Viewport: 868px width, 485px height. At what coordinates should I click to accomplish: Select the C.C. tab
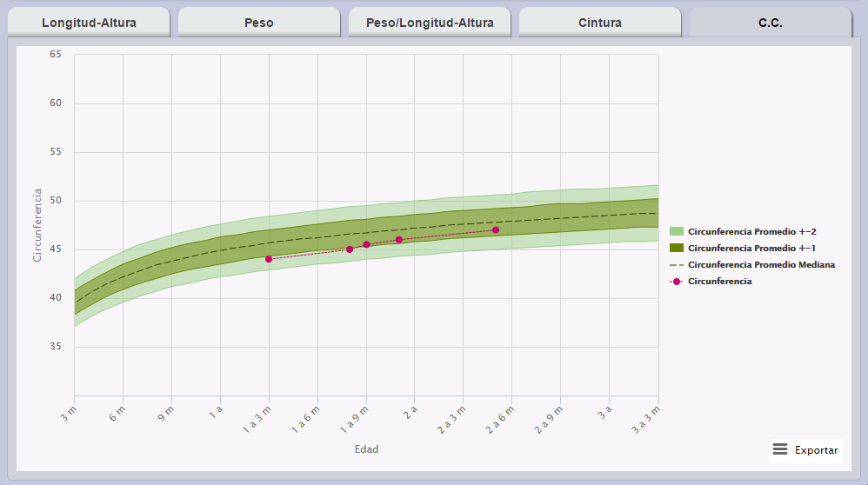point(771,23)
